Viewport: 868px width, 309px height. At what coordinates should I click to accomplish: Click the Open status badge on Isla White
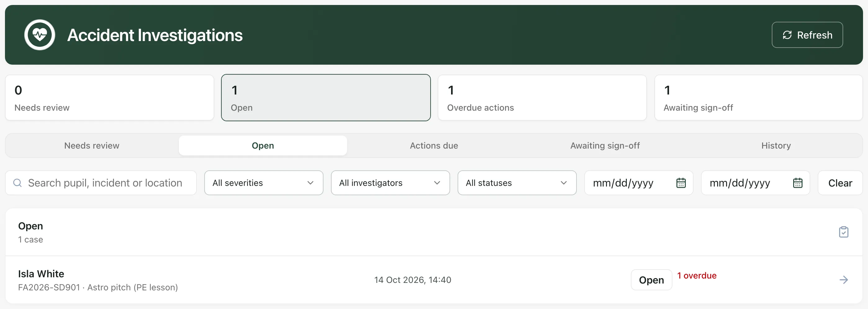tap(651, 280)
